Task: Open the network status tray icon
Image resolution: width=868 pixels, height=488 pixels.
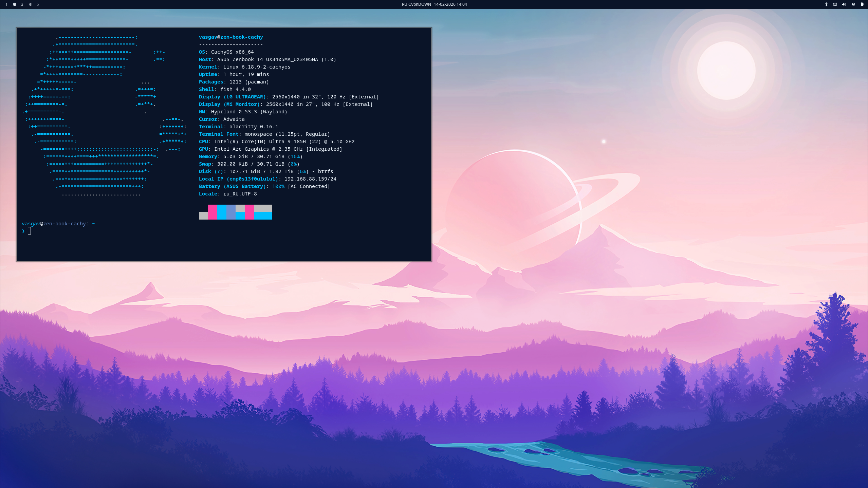Action: (835, 4)
